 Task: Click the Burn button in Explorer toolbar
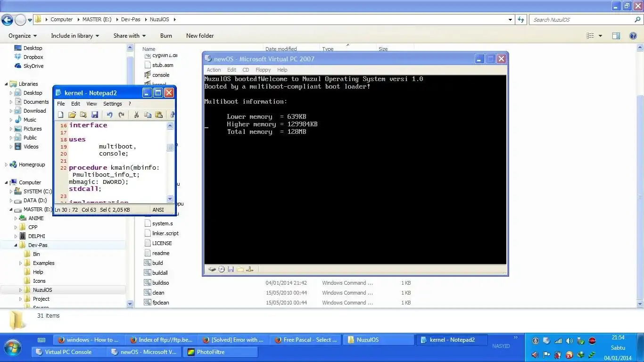(x=166, y=36)
